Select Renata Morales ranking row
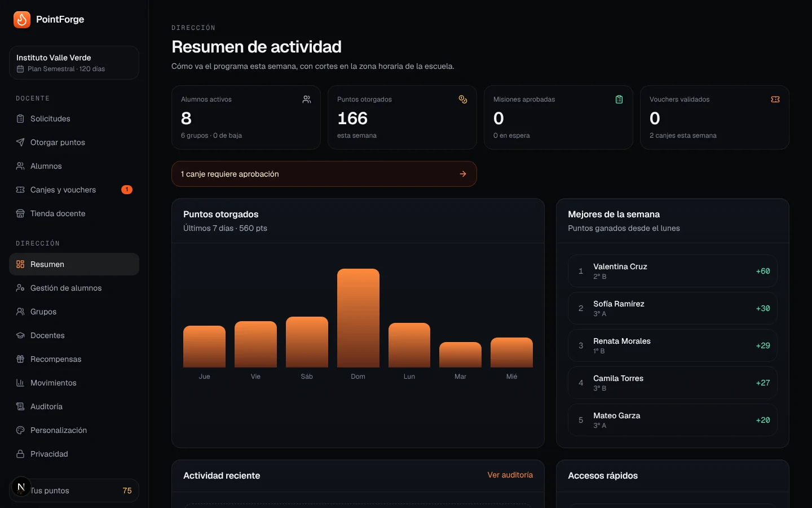 coord(673,345)
